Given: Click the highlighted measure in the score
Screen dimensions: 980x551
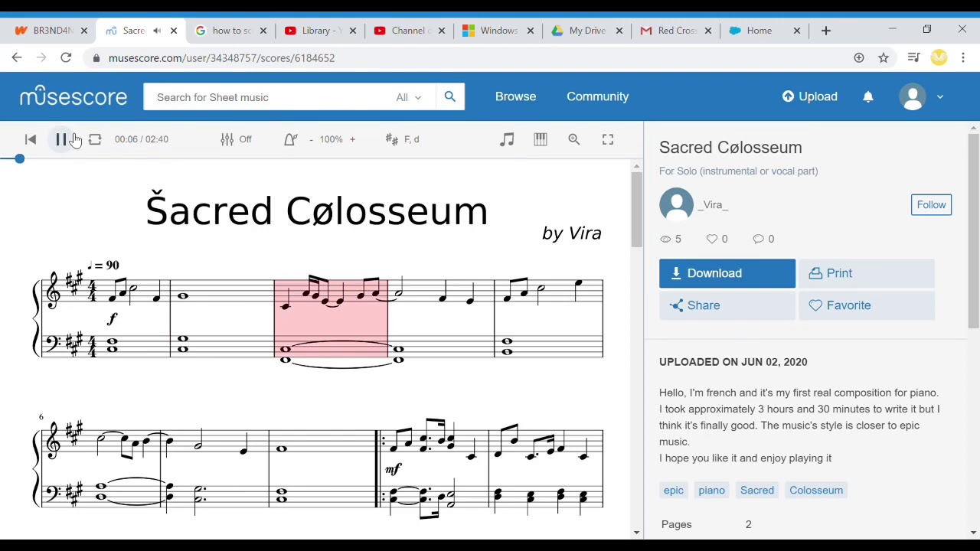Looking at the screenshot, I should (x=331, y=318).
